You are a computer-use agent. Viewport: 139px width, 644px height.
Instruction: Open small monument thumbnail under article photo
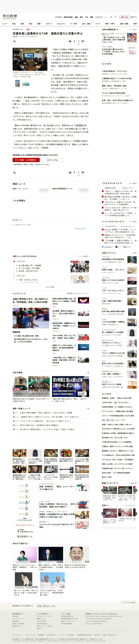tap(17, 83)
